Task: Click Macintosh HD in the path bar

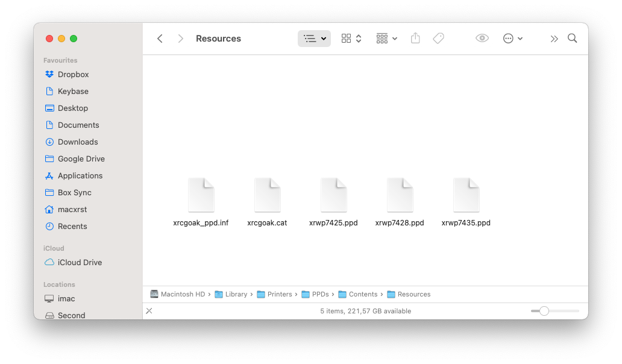Action: click(178, 294)
